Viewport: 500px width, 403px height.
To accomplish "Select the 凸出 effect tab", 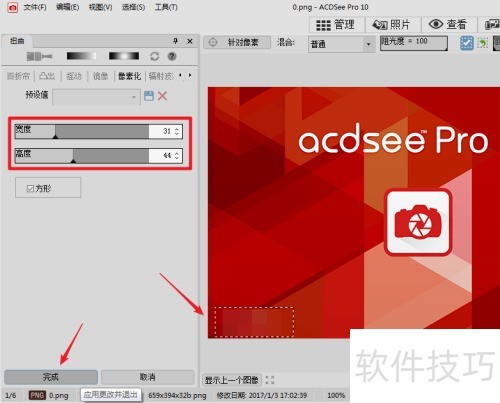I will click(x=47, y=76).
